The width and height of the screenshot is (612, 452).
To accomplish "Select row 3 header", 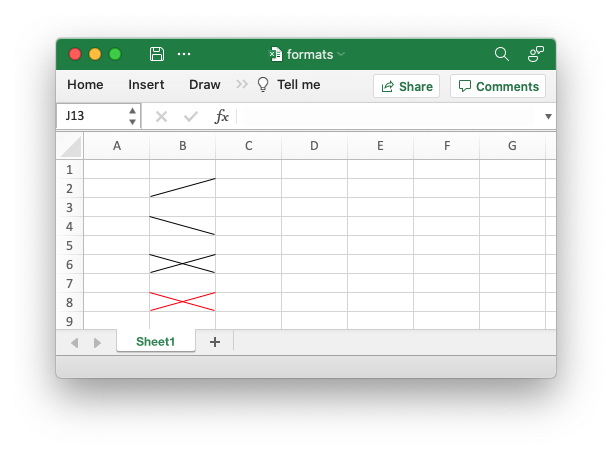I will pyautogui.click(x=69, y=207).
